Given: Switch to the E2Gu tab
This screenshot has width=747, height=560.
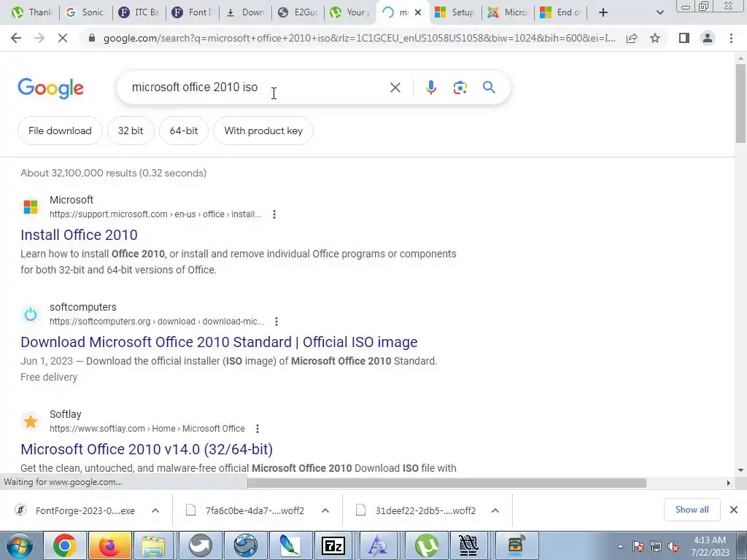Looking at the screenshot, I should click(x=298, y=12).
